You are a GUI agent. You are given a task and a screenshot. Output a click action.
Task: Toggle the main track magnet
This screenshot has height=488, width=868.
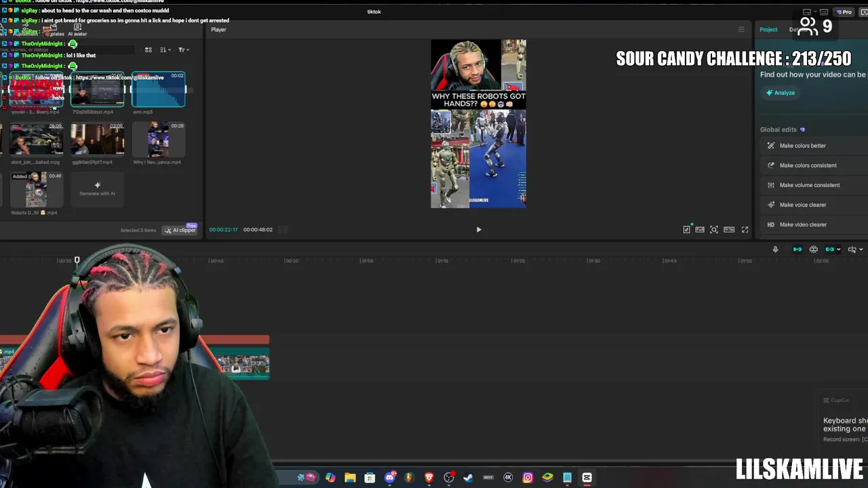pyautogui.click(x=797, y=249)
